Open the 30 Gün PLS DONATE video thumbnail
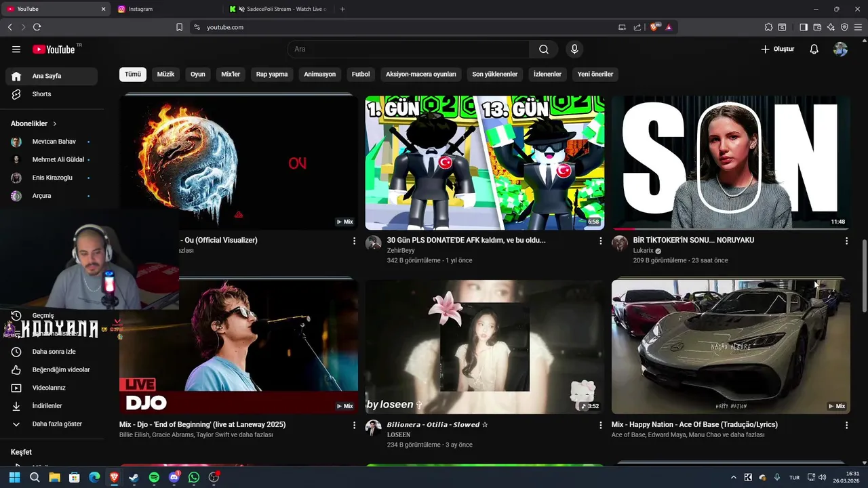868x488 pixels. click(x=485, y=163)
